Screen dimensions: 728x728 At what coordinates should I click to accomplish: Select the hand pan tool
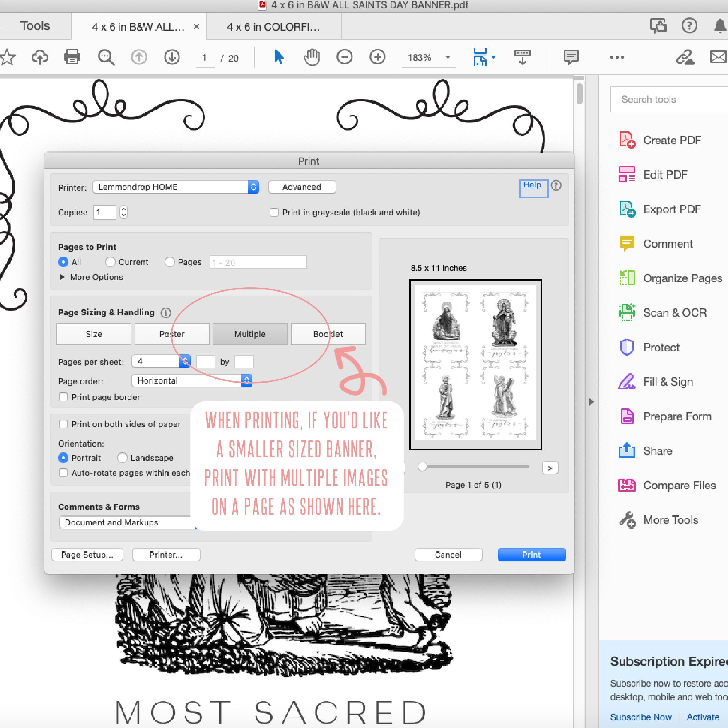pos(312,57)
